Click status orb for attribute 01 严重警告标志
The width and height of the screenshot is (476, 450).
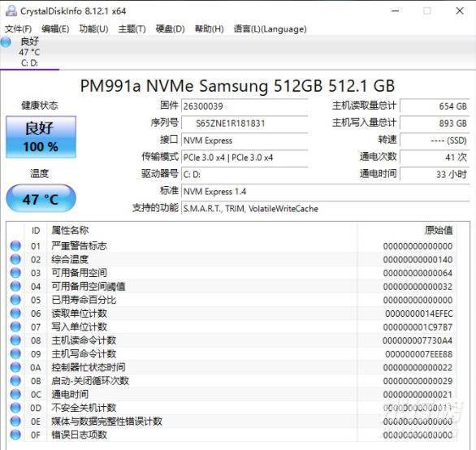pyautogui.click(x=15, y=245)
